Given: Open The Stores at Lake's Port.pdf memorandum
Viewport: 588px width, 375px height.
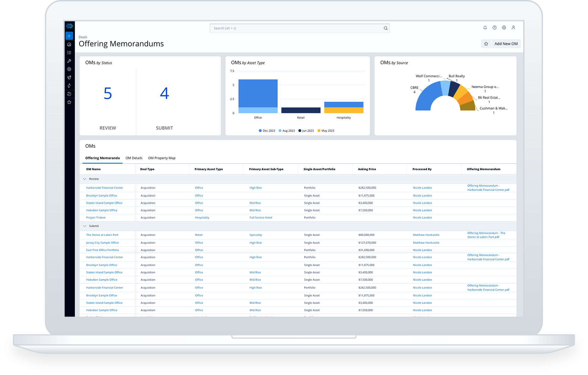Looking at the screenshot, I should coord(486,235).
